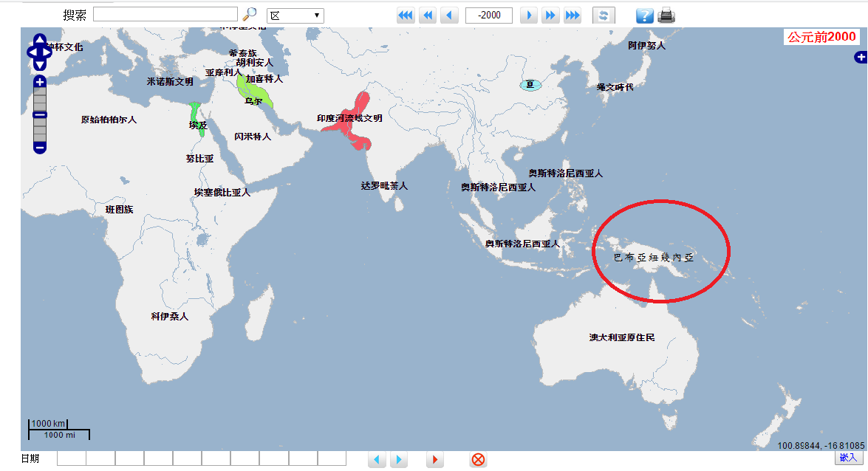This screenshot has width=868, height=471.
Task: Click the year field showing -2000
Action: pyautogui.click(x=489, y=16)
